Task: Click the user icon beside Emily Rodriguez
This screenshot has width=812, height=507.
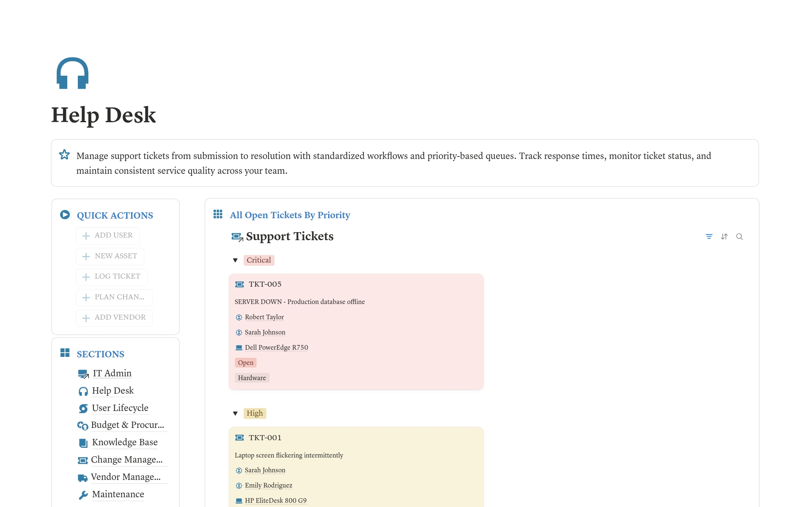Action: (x=239, y=485)
